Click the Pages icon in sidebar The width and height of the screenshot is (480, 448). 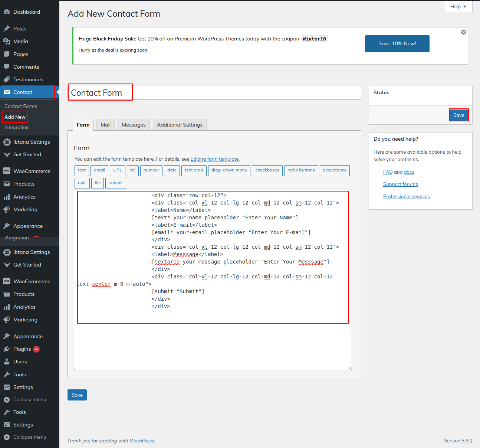[7, 54]
